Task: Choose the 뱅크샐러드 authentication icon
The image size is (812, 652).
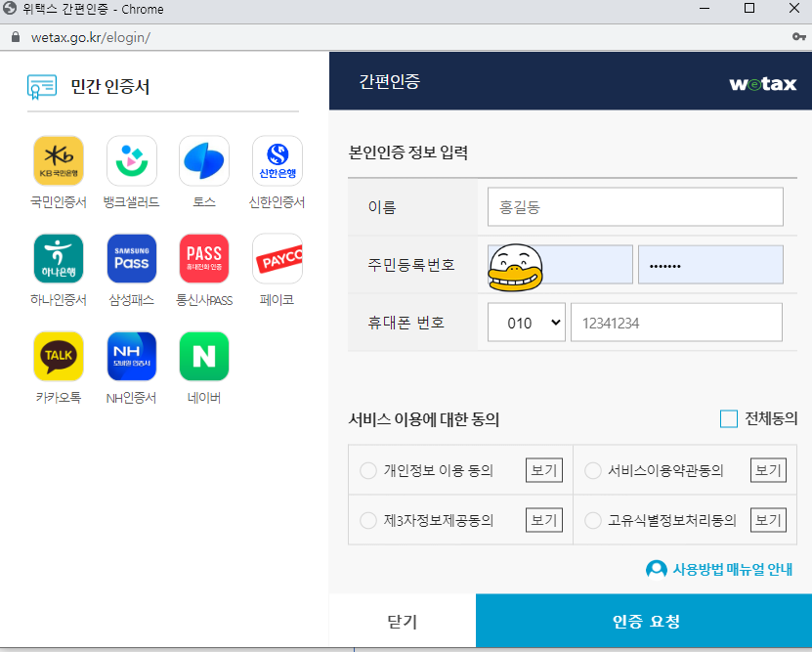Action: tap(132, 160)
